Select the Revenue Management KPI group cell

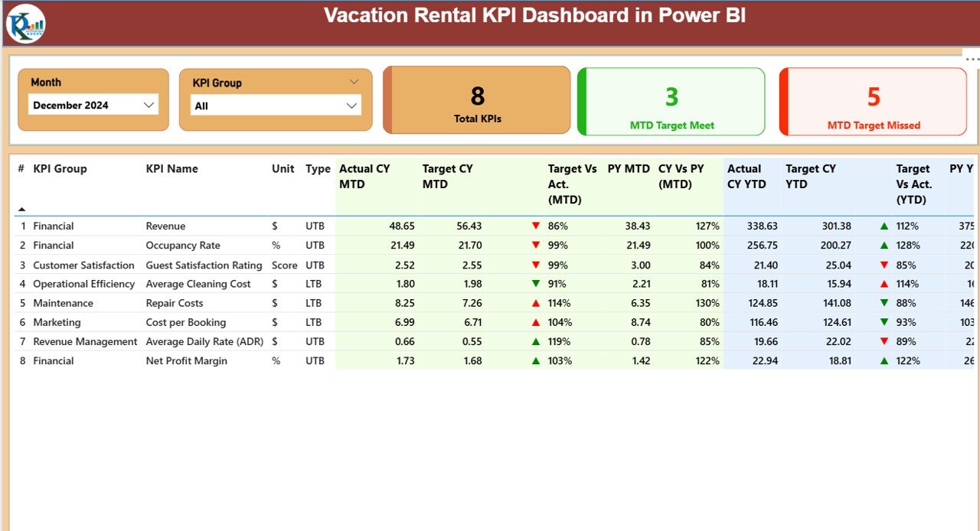(85, 341)
